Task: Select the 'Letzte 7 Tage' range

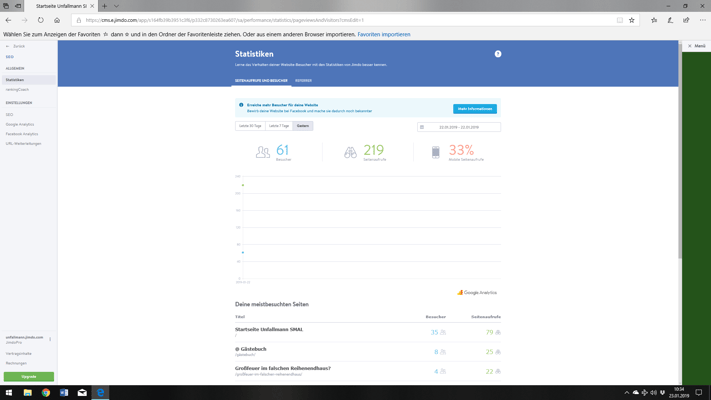Action: point(279,126)
